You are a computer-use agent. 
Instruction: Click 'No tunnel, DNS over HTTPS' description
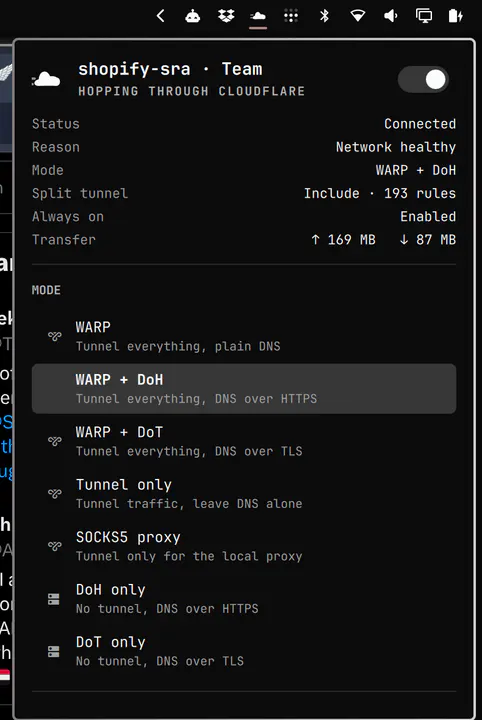(x=167, y=609)
